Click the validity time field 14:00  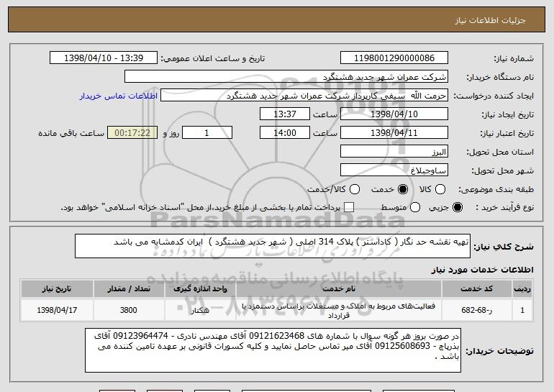tap(285, 133)
